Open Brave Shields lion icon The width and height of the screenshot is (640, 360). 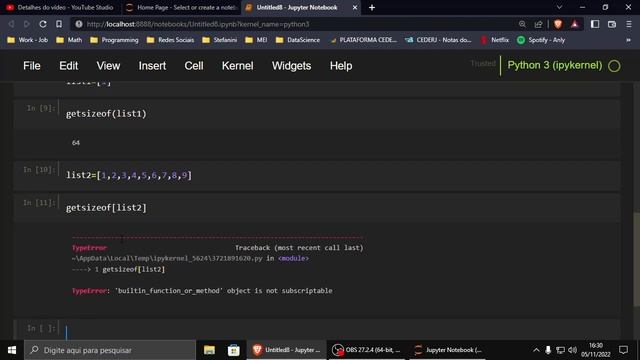click(558, 24)
